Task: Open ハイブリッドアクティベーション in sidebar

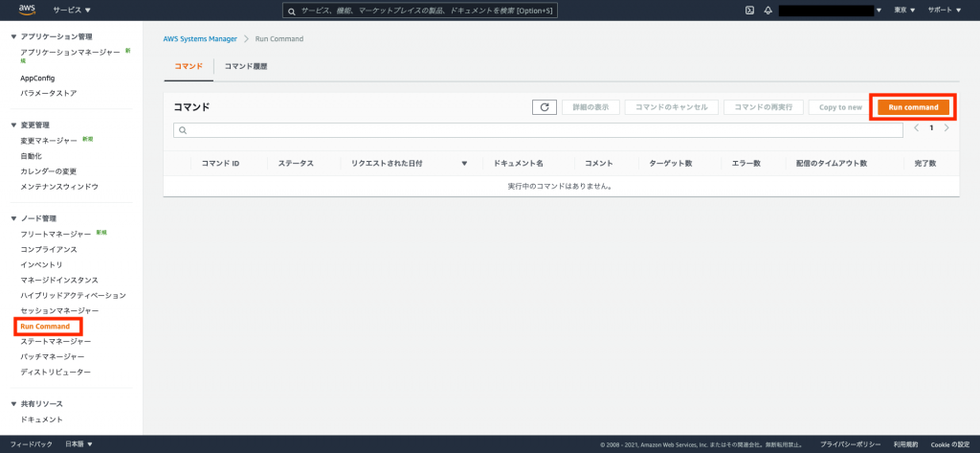Action: point(73,295)
